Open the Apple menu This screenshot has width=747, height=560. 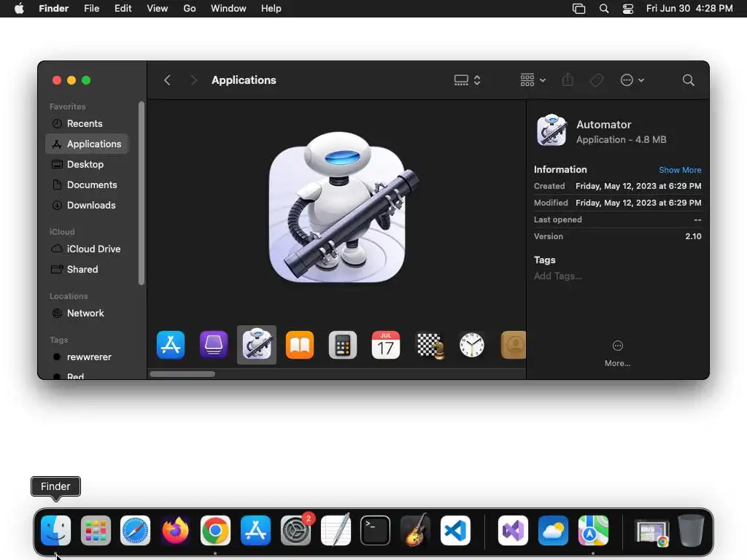[19, 9]
